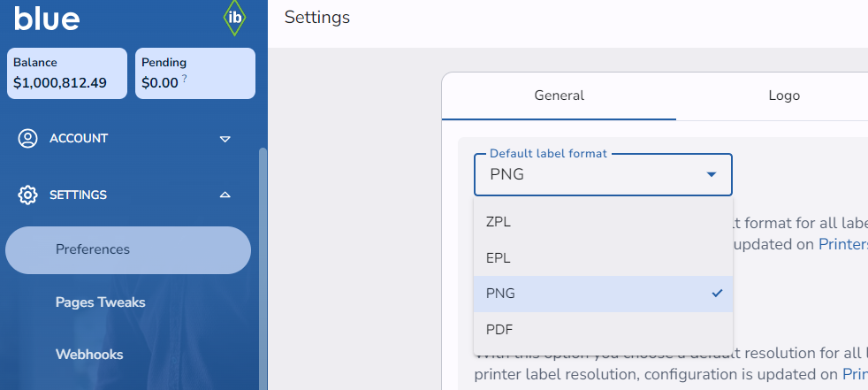Click the checkmark beside the PNG option

(x=717, y=294)
